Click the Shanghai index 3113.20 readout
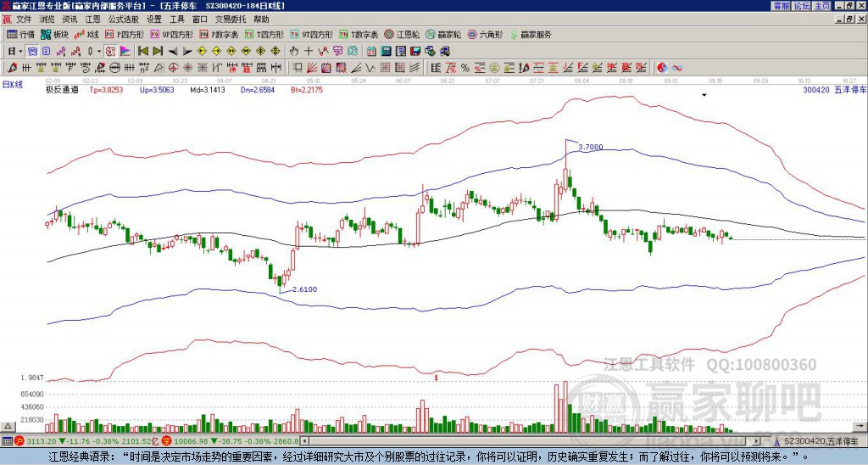The image size is (868, 465). pos(41,441)
